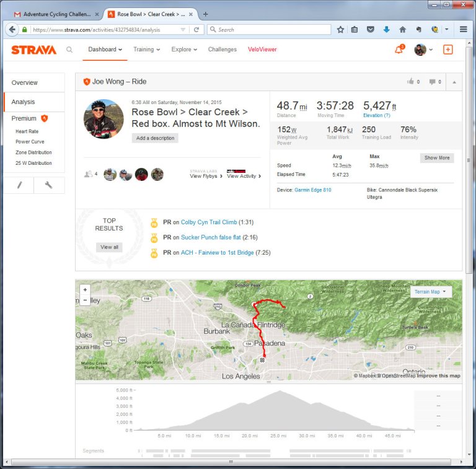Screen dimensions: 476x469
Task: Click the Strava logo
Action: [33, 50]
